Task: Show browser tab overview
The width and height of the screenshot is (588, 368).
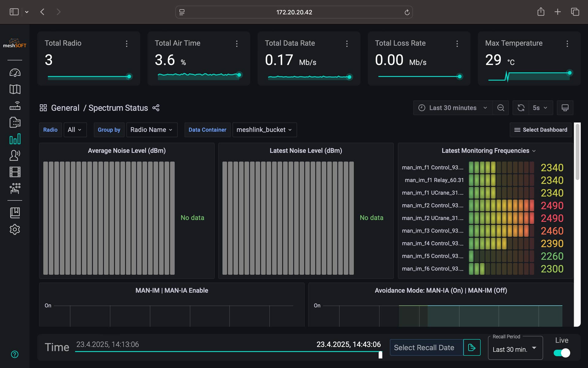Action: (x=575, y=12)
